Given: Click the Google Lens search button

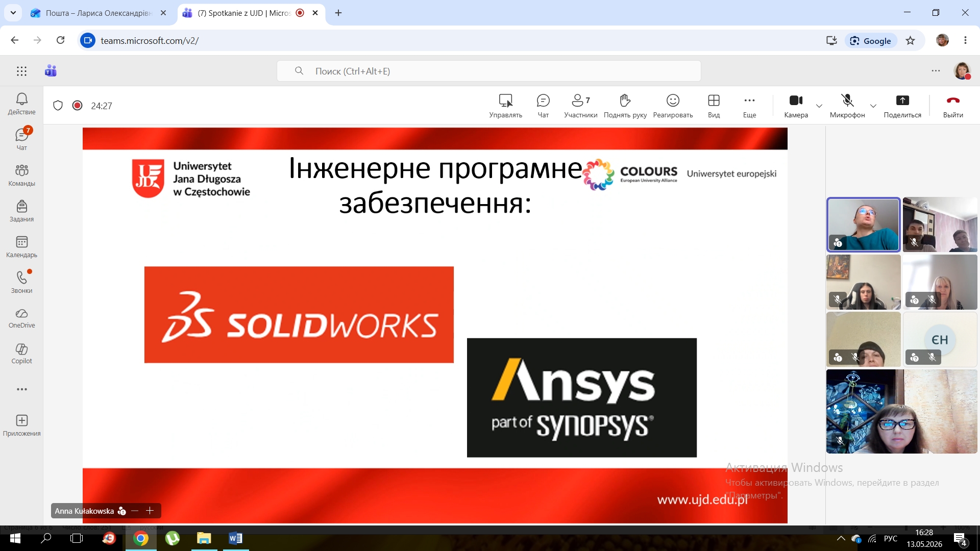Looking at the screenshot, I should (870, 41).
